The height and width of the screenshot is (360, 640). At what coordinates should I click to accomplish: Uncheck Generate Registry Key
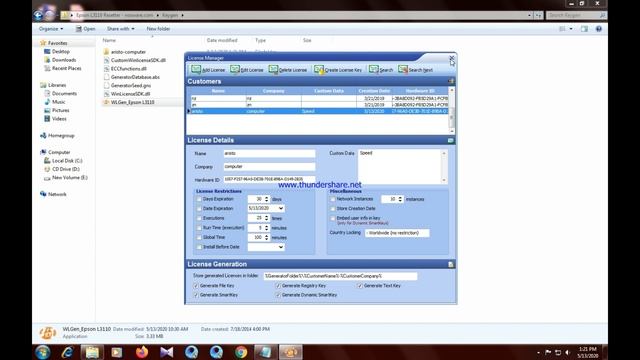coord(278,286)
